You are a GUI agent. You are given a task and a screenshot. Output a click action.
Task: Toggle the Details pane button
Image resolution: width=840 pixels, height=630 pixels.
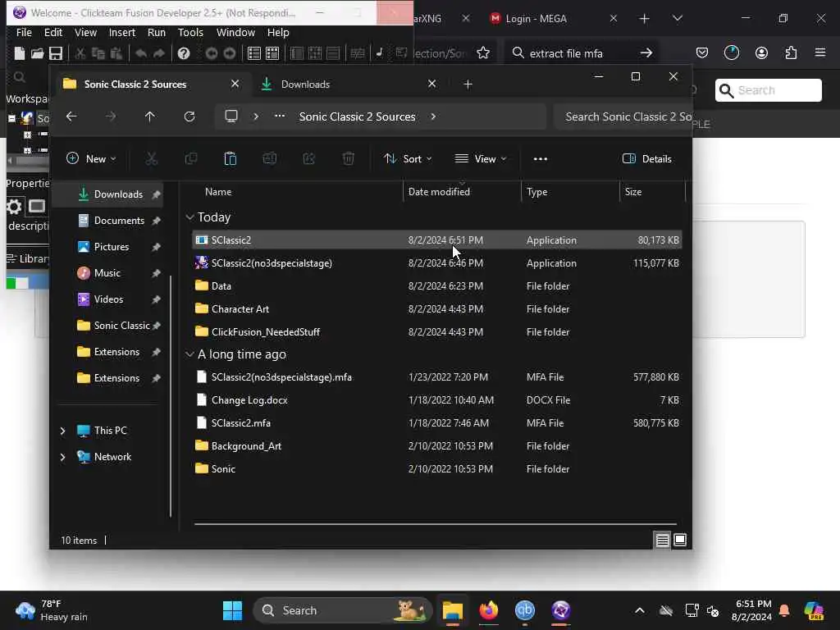click(x=647, y=158)
